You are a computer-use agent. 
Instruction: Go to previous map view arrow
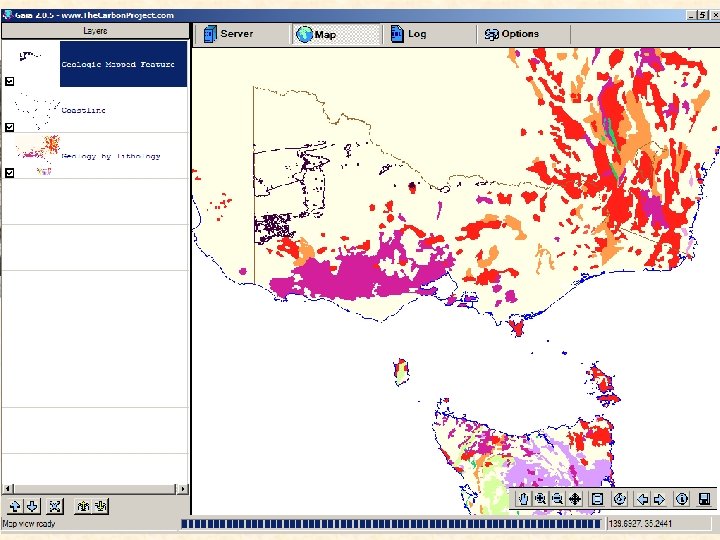point(642,499)
